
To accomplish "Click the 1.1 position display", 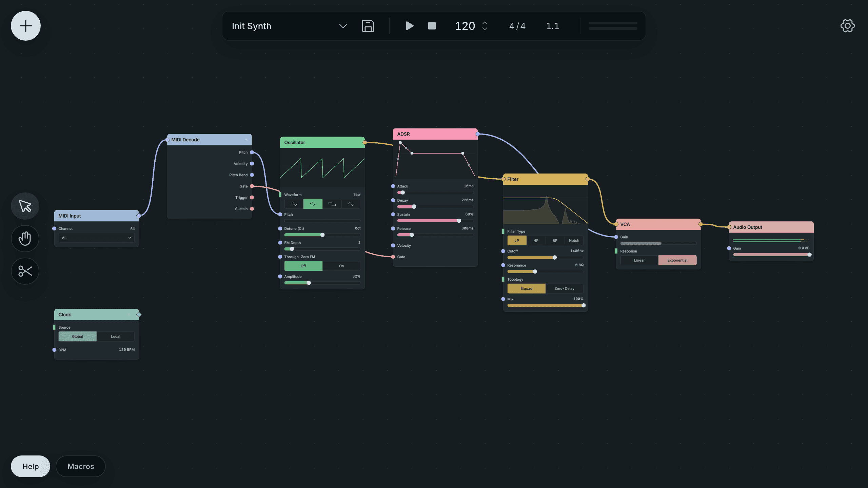I will (x=553, y=26).
